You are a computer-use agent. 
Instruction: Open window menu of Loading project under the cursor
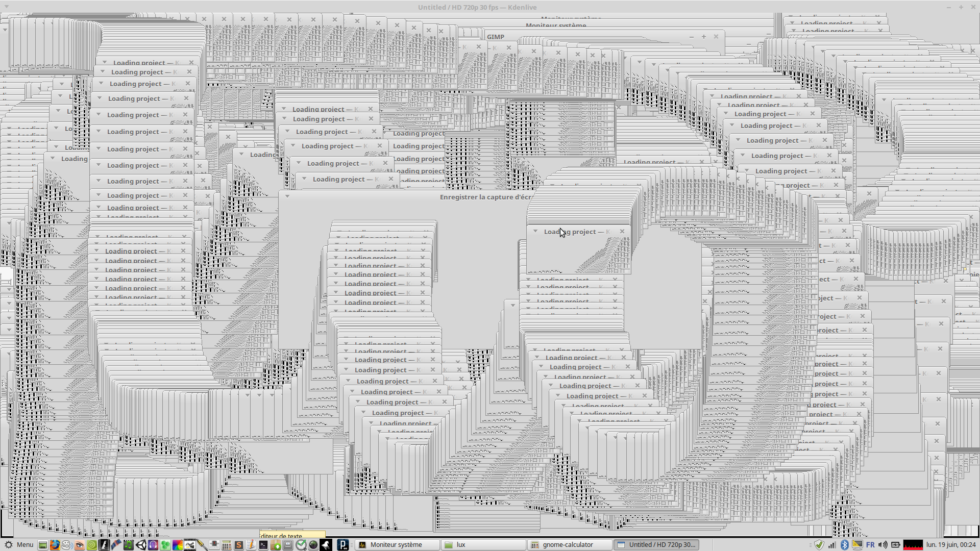tap(535, 231)
